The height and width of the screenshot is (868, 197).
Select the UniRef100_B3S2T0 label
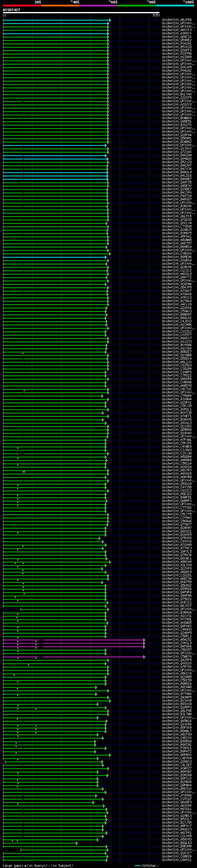tap(177, 125)
